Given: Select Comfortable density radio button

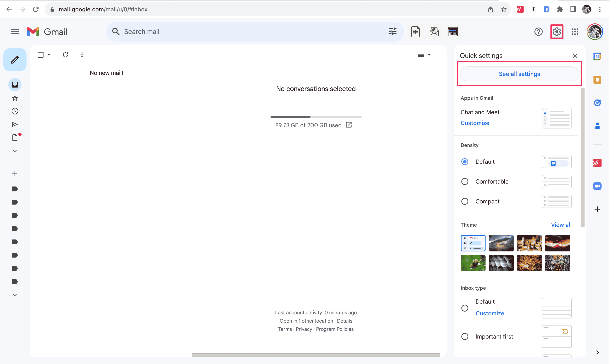Looking at the screenshot, I should [x=465, y=181].
